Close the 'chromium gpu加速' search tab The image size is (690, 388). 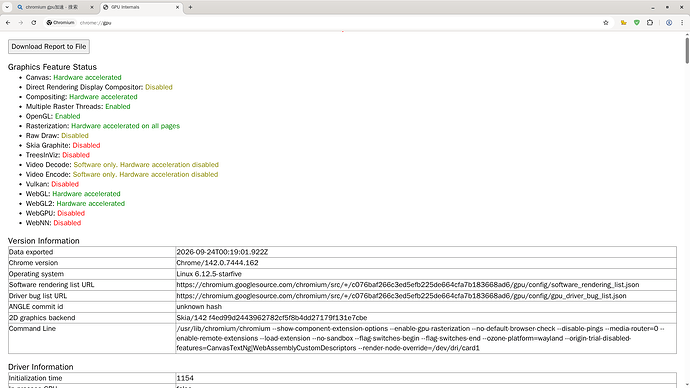pyautogui.click(x=92, y=7)
